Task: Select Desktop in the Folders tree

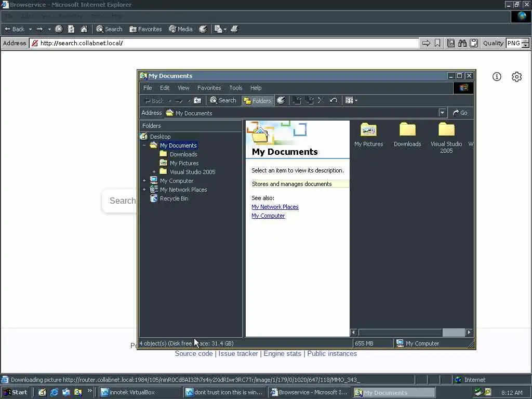Action: pyautogui.click(x=160, y=137)
